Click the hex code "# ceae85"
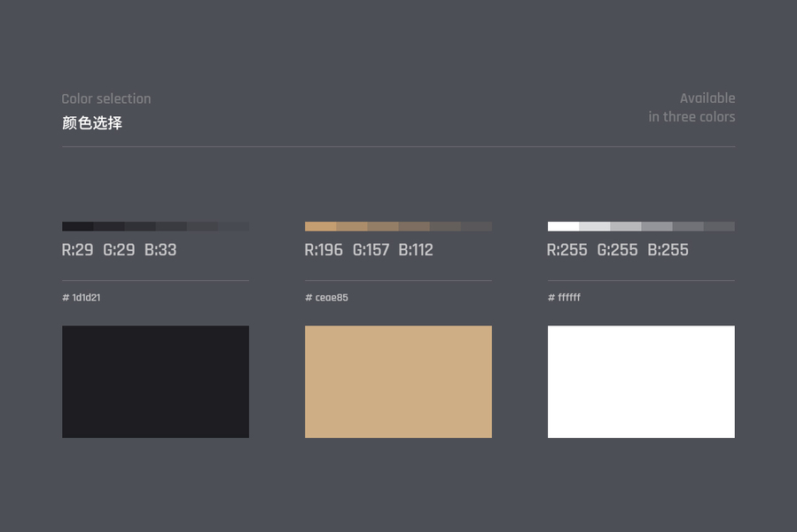The width and height of the screenshot is (797, 532). 326,298
